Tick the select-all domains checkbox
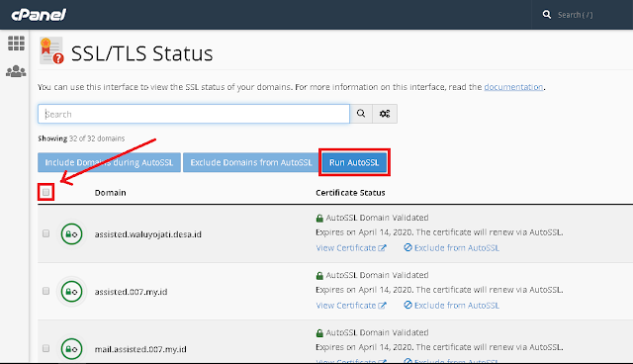 [46, 192]
